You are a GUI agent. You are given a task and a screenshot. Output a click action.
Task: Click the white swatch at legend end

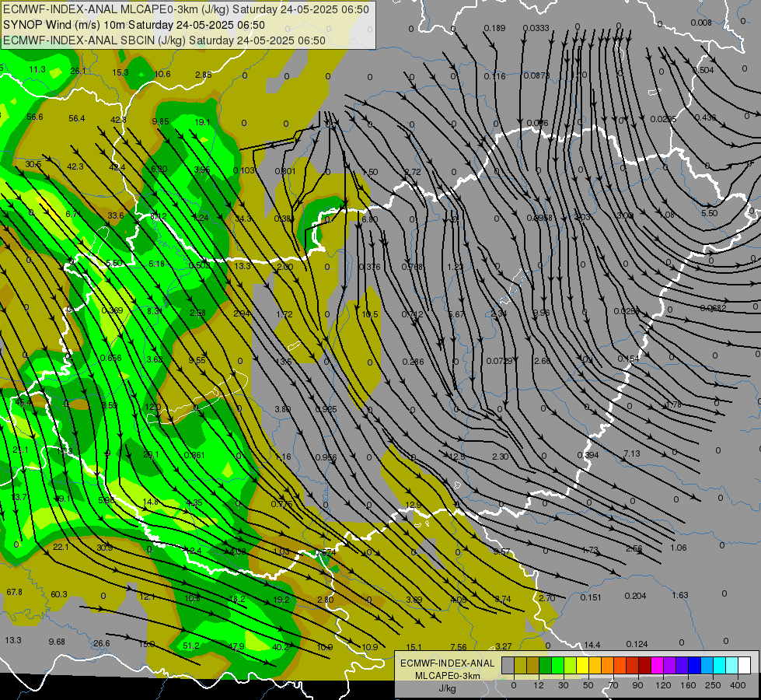tap(744, 666)
